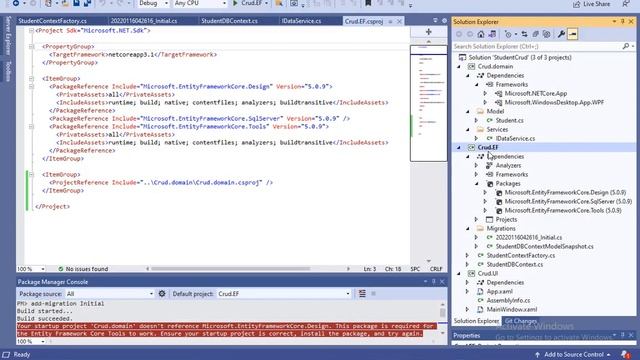
Task: Switch to IDataService.cs tab
Action: [x=302, y=21]
